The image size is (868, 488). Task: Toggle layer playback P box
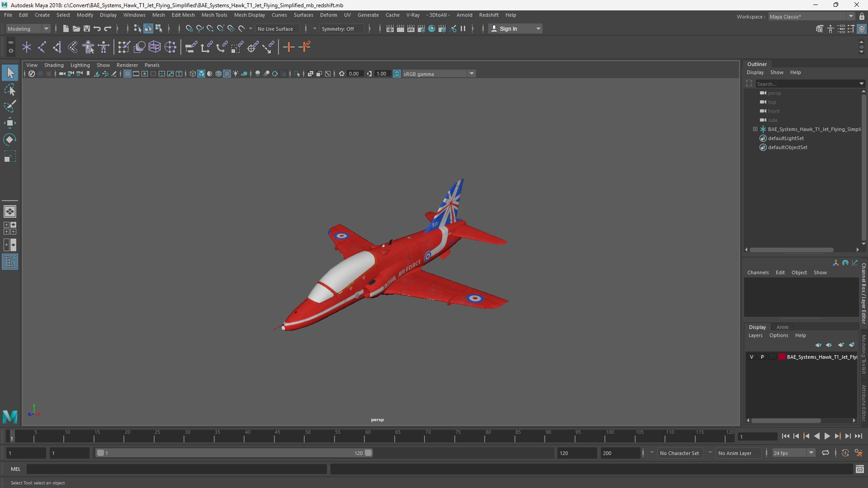[762, 357]
